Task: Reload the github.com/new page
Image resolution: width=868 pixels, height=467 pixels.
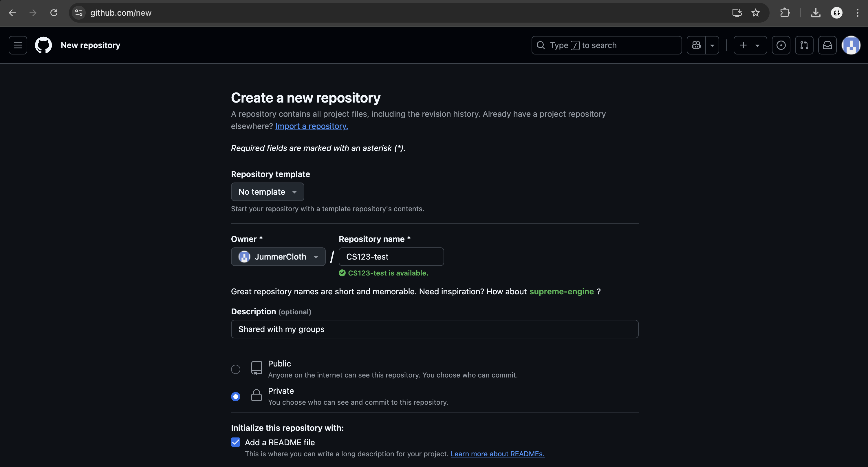Action: tap(54, 13)
